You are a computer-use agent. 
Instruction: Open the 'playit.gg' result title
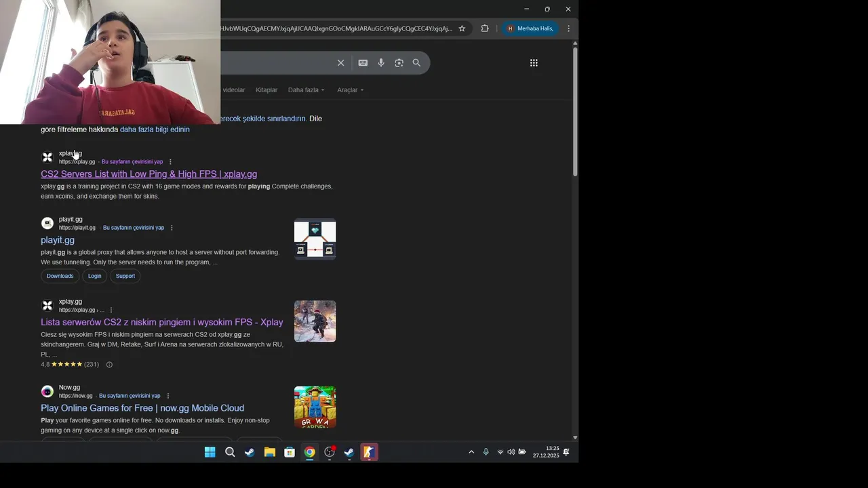pyautogui.click(x=58, y=240)
